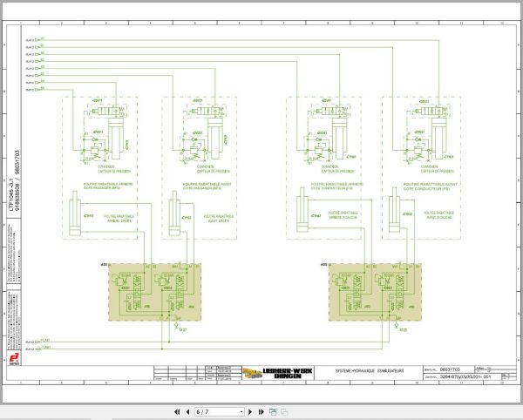Click the greyed-out next-view icon

click(284, 412)
